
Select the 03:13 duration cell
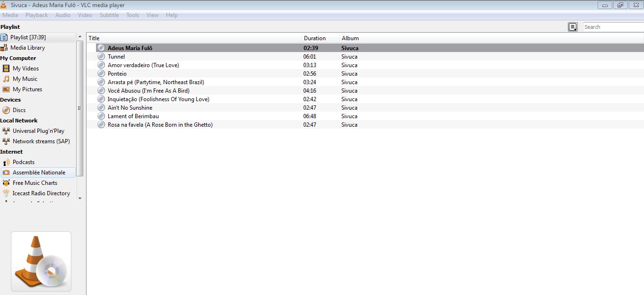[310, 65]
